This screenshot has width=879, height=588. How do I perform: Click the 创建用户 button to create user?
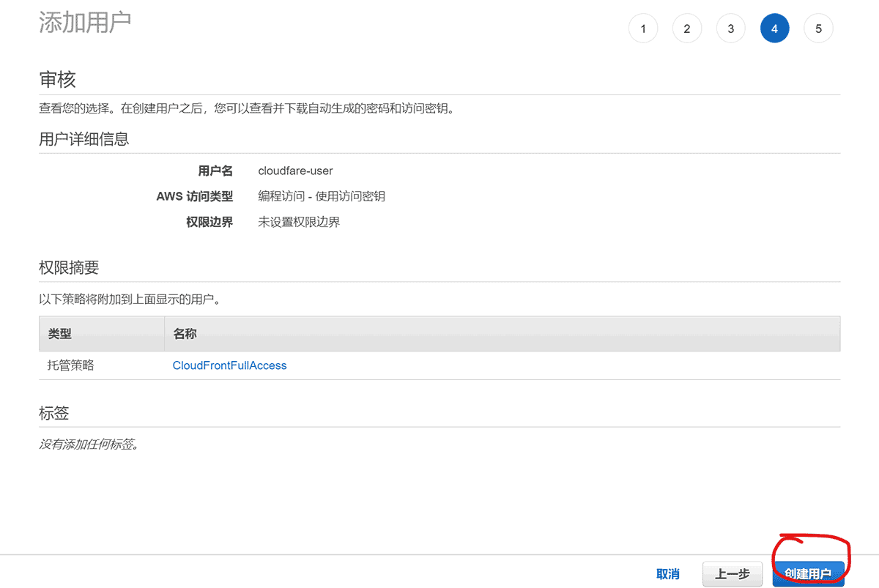[809, 575]
